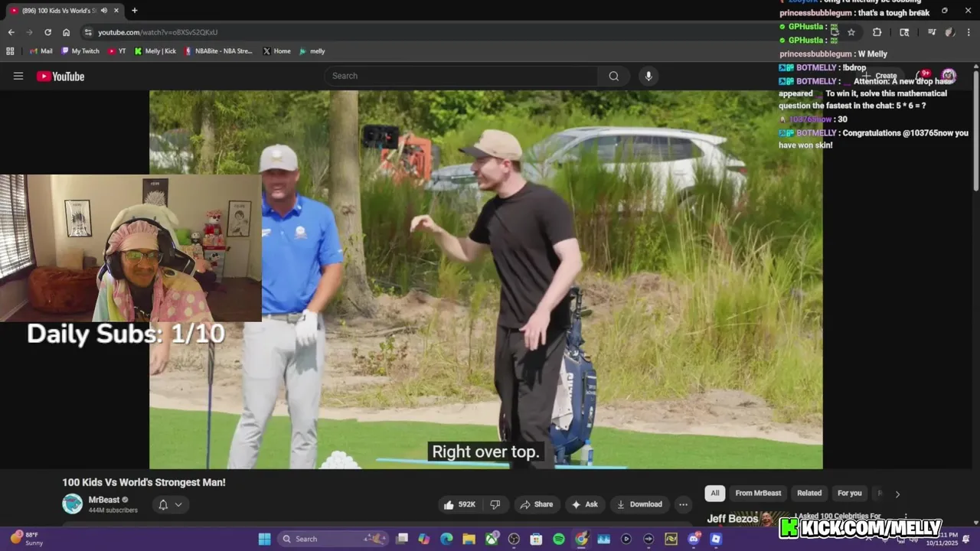This screenshot has height=551, width=980.
Task: Open the X Home bookmark
Action: tap(276, 51)
